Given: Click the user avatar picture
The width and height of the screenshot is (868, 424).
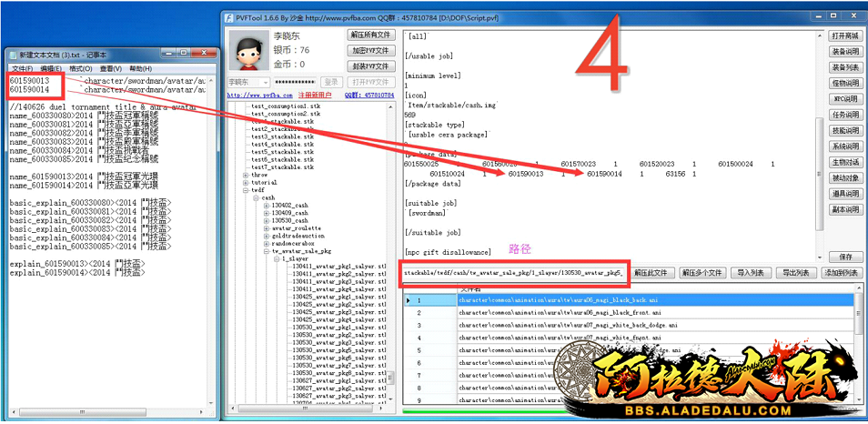Looking at the screenshot, I should tap(247, 51).
